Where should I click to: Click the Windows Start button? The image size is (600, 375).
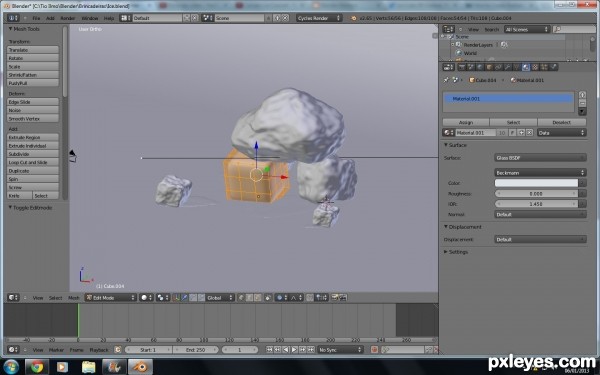[x=10, y=367]
